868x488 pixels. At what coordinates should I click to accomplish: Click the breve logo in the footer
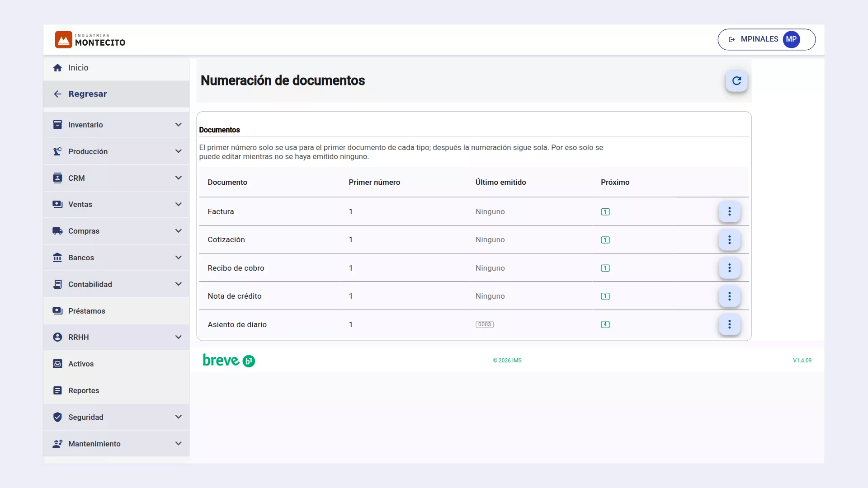tap(229, 361)
